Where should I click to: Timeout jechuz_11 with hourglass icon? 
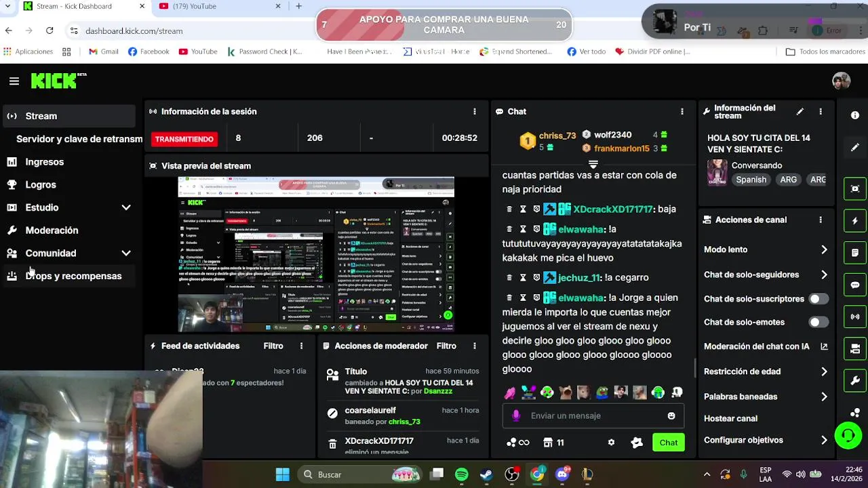point(524,278)
